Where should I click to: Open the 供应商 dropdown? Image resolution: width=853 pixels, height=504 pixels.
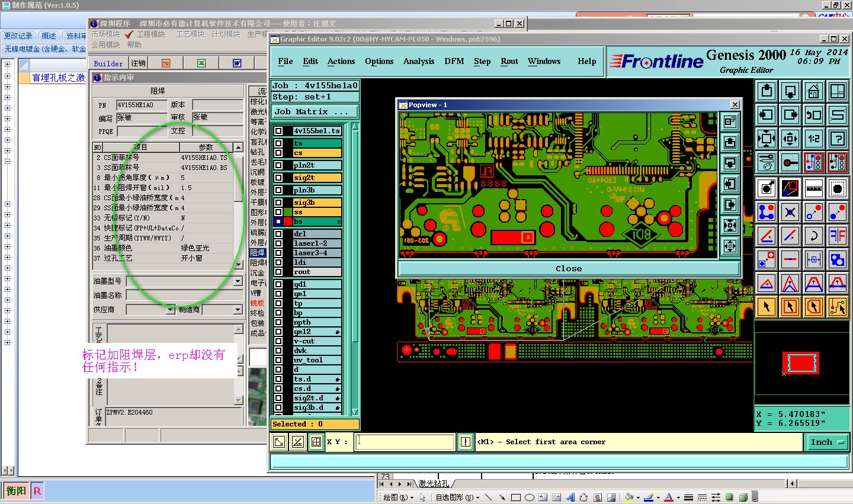pos(170,309)
